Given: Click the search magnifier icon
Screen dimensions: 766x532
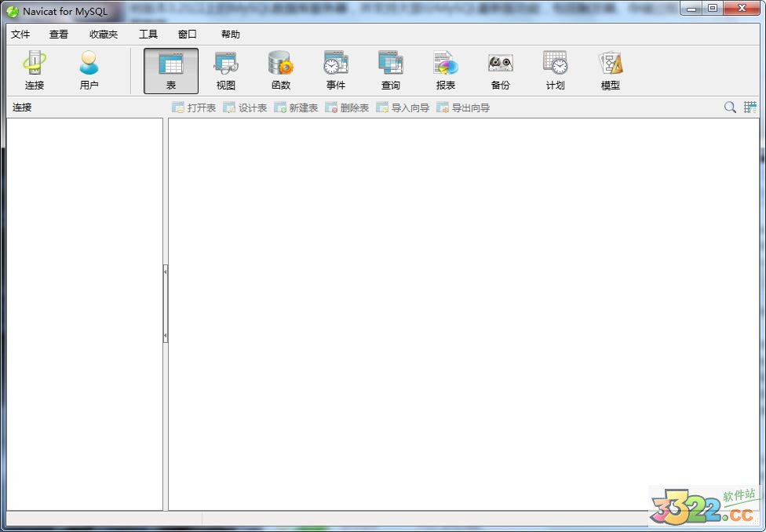Looking at the screenshot, I should click(730, 107).
